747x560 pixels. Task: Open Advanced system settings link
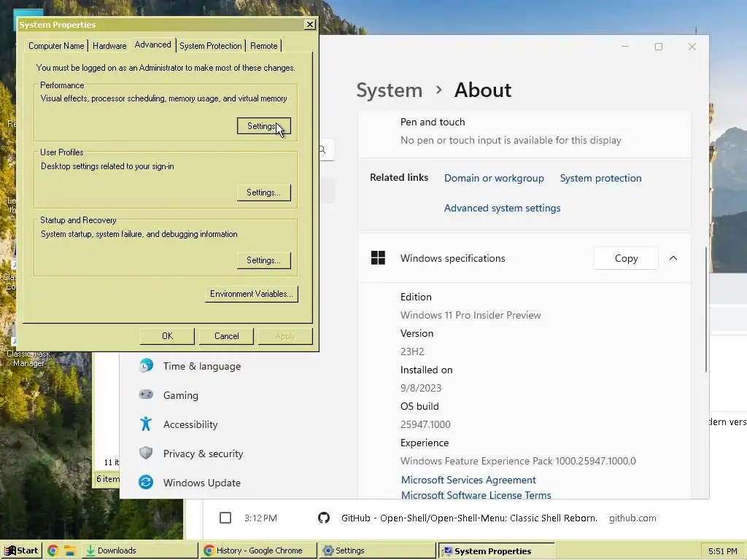502,208
